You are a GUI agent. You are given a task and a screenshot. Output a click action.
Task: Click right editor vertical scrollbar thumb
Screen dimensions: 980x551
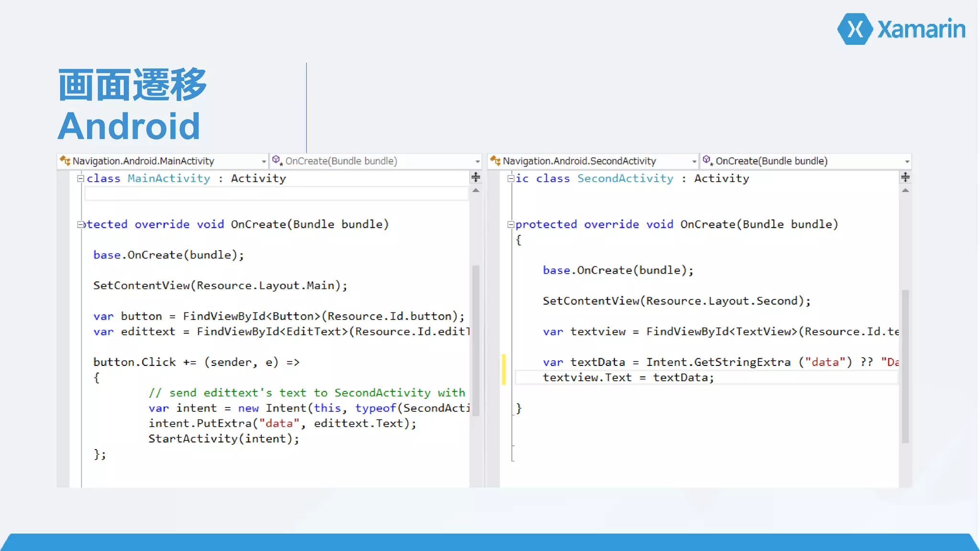905,366
